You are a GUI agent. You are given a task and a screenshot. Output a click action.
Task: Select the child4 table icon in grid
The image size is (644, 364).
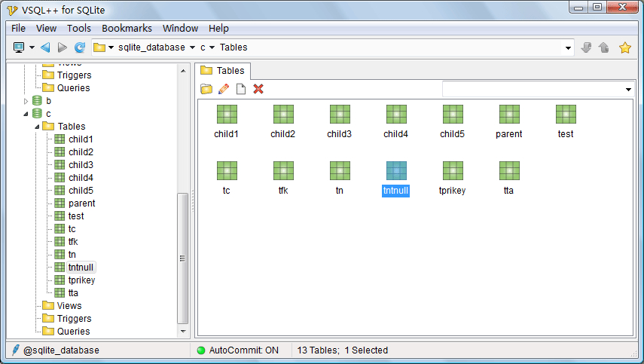(x=396, y=115)
